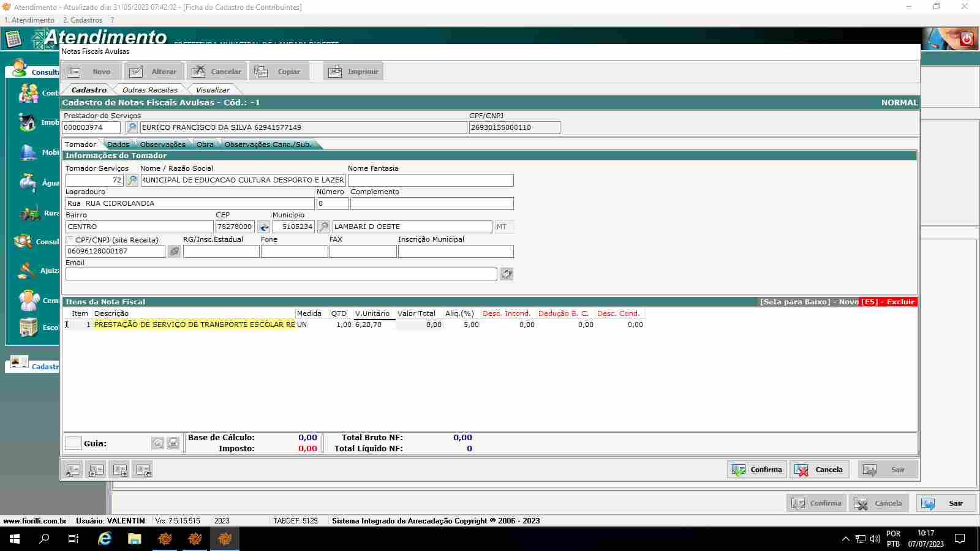Open the Cadastros menu
Screen dimensions: 980x551
pyautogui.click(x=83, y=20)
